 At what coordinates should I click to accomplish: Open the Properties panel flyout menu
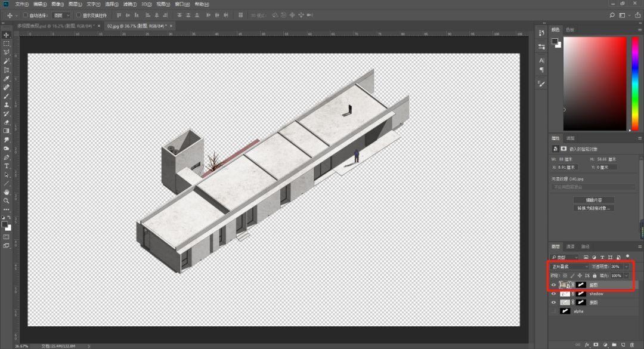639,138
